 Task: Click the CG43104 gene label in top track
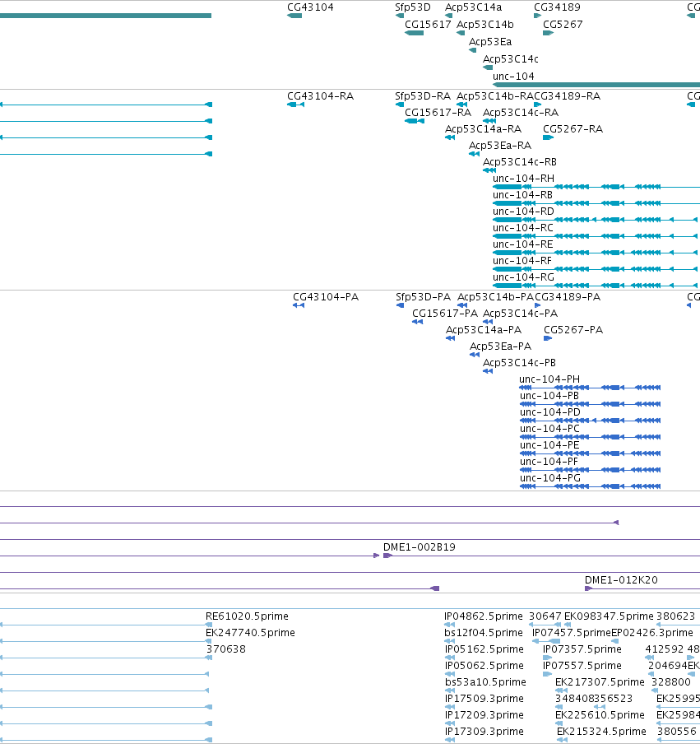[x=310, y=7]
